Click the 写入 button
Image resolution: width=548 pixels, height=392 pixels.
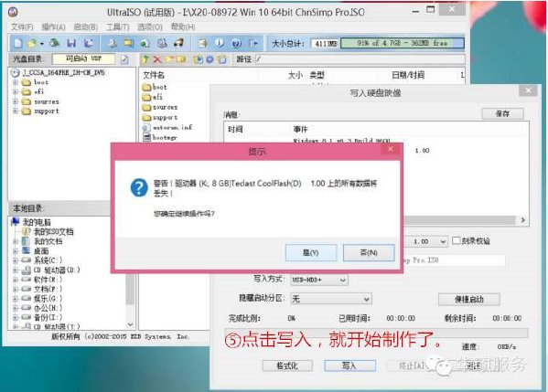coord(349,366)
